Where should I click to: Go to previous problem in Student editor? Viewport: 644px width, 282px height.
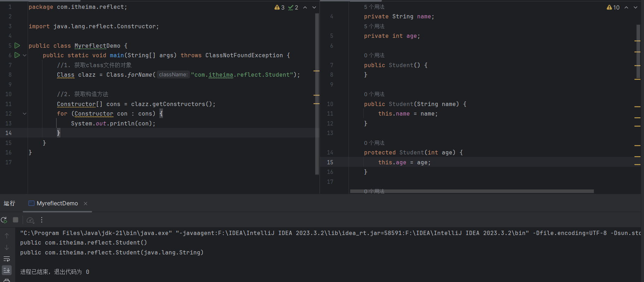pos(626,7)
